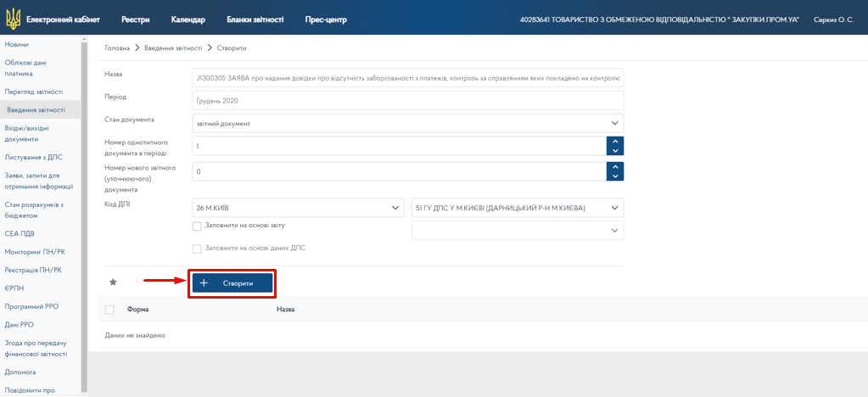Click the Період input field
Screen dimensions: 868x397
click(x=407, y=100)
